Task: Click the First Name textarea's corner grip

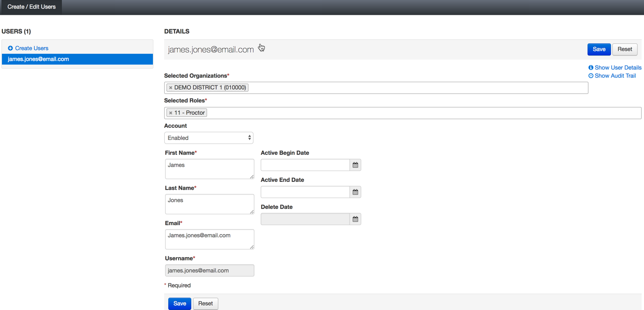Action: [252, 176]
